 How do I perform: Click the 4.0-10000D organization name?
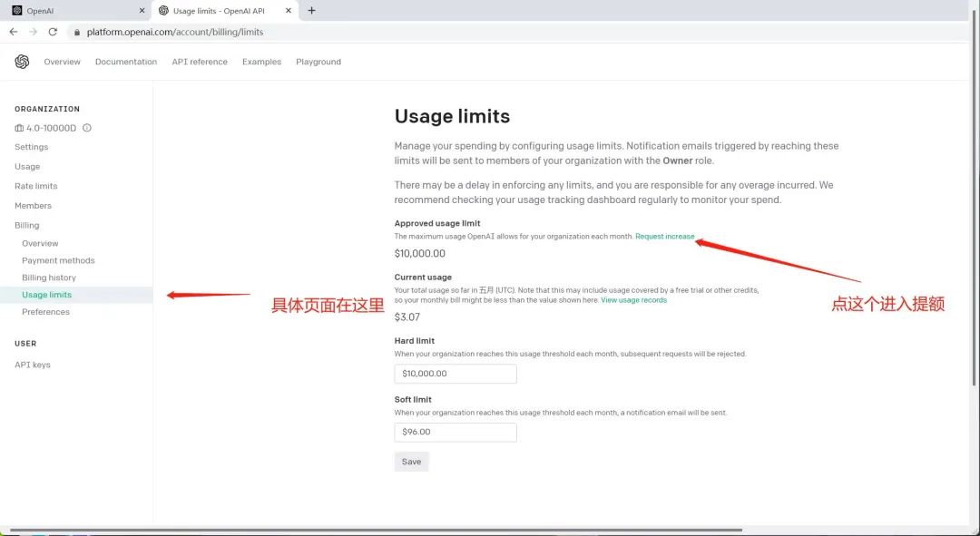pyautogui.click(x=51, y=128)
